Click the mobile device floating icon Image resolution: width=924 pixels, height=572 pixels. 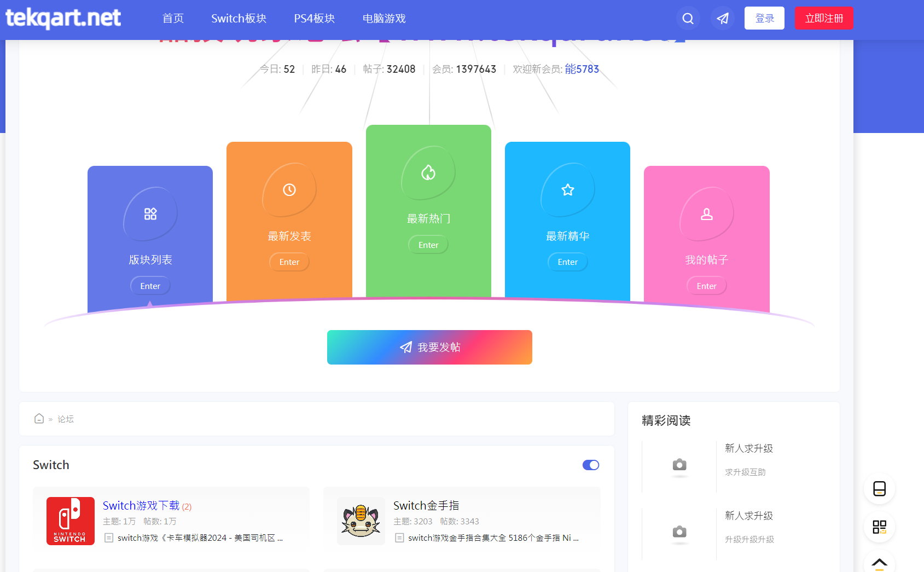tap(879, 488)
